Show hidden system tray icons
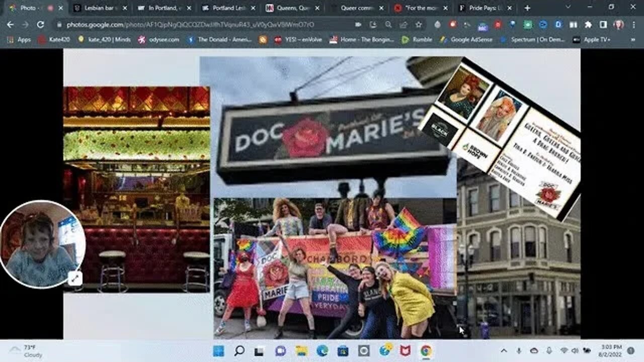The image size is (644, 362). [504, 350]
